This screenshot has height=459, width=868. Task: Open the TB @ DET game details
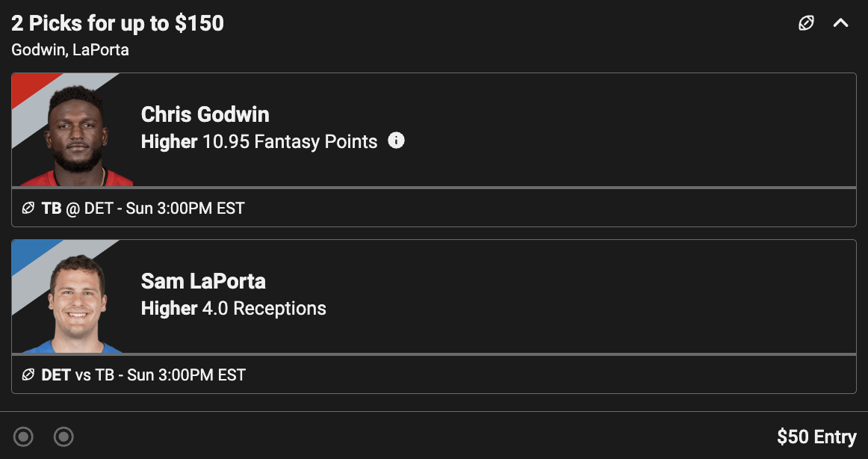[x=143, y=208]
